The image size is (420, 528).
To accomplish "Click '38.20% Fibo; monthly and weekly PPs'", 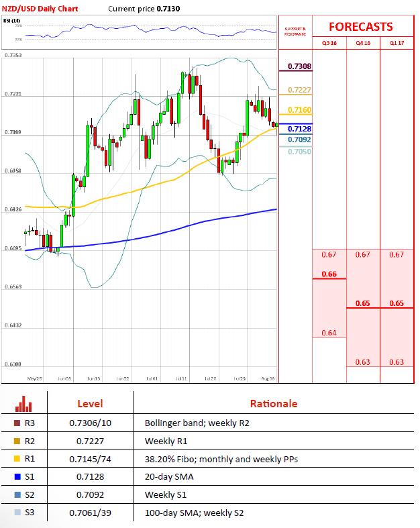I will point(221,460).
